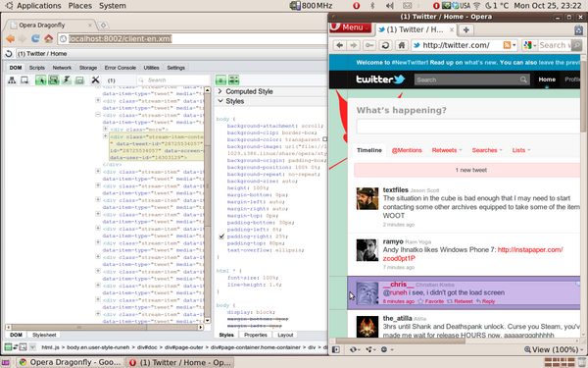Click the localhost:8002 address bar in Chrome
The width and height of the screenshot is (588, 368).
(x=192, y=38)
